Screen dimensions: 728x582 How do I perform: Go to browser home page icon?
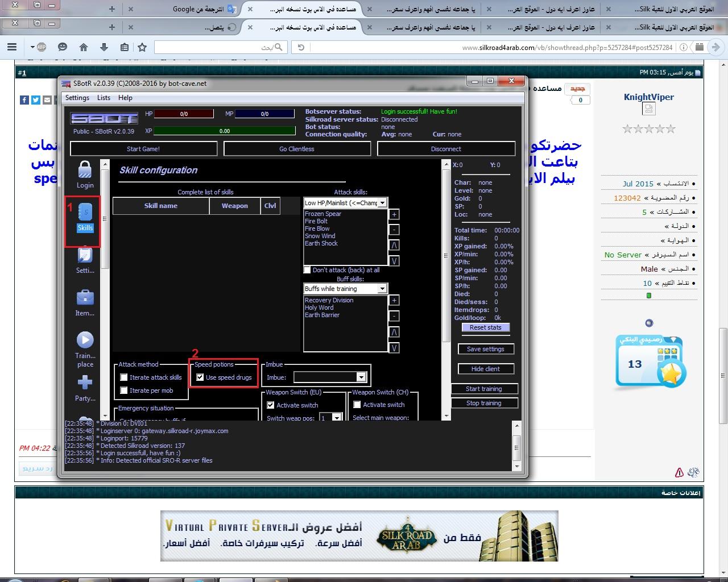click(x=83, y=47)
